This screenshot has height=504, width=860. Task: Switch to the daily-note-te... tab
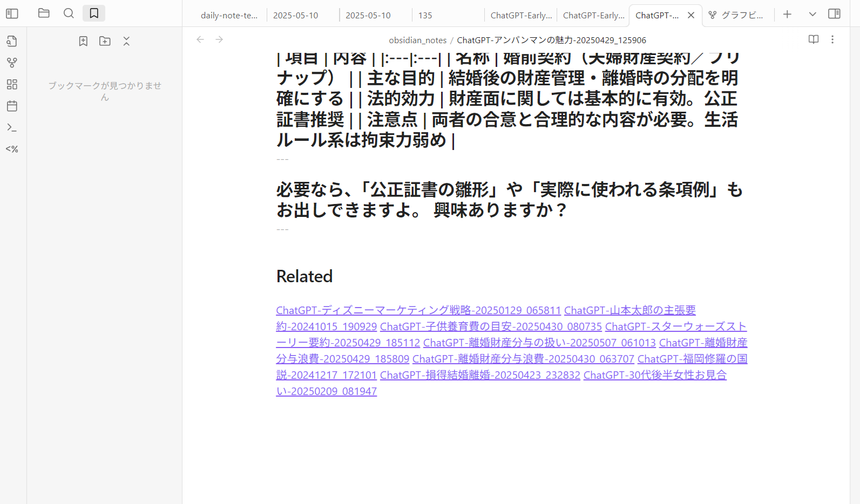click(x=229, y=15)
